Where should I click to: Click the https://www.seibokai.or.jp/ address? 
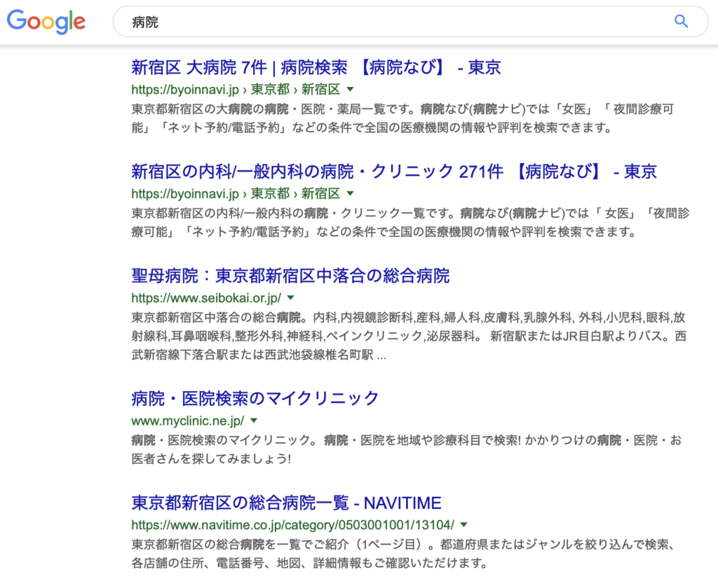pyautogui.click(x=205, y=297)
